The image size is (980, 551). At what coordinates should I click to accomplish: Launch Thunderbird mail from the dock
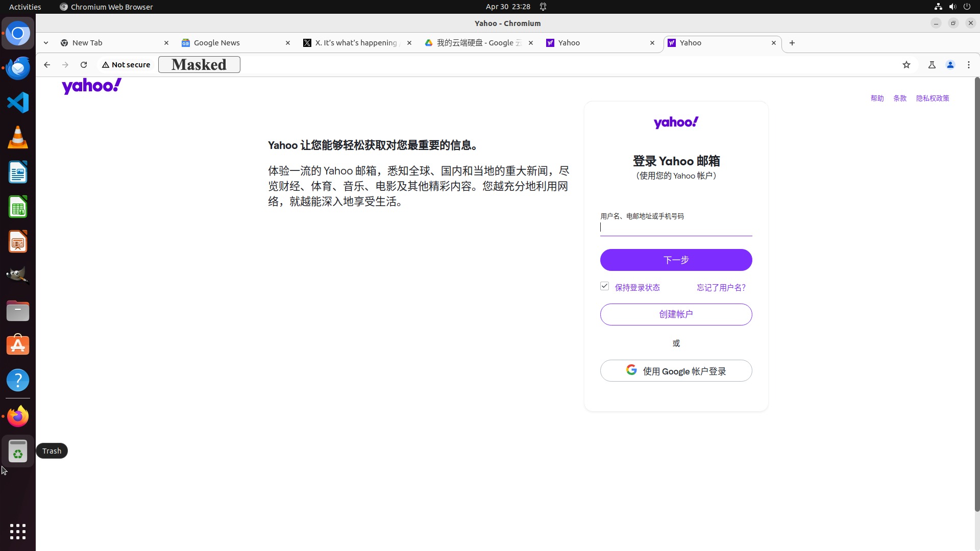[x=18, y=68]
